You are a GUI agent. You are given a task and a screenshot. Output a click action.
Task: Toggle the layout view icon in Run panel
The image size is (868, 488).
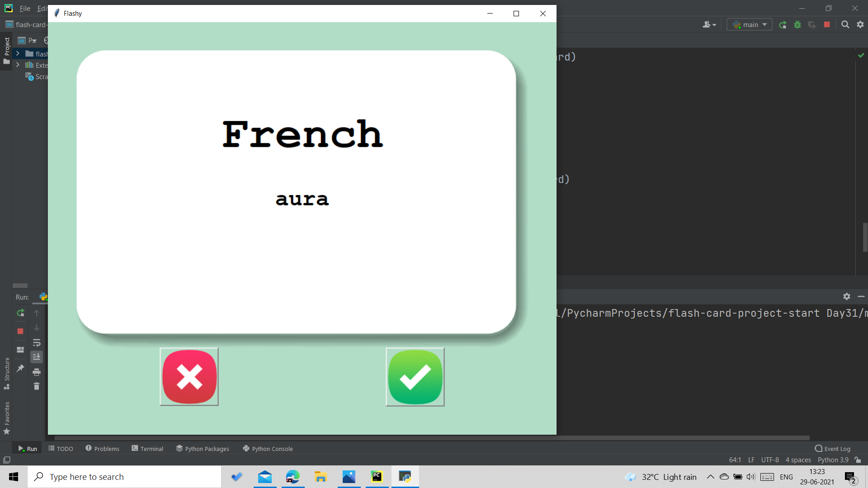20,349
